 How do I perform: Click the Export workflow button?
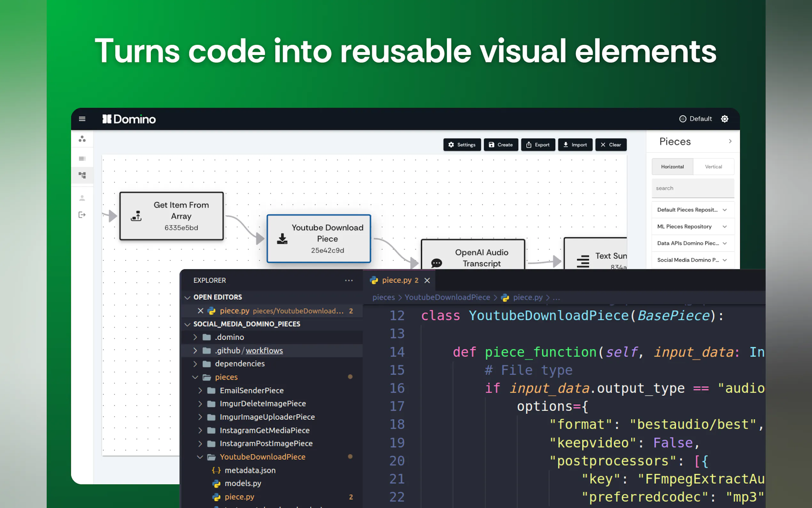tap(538, 145)
